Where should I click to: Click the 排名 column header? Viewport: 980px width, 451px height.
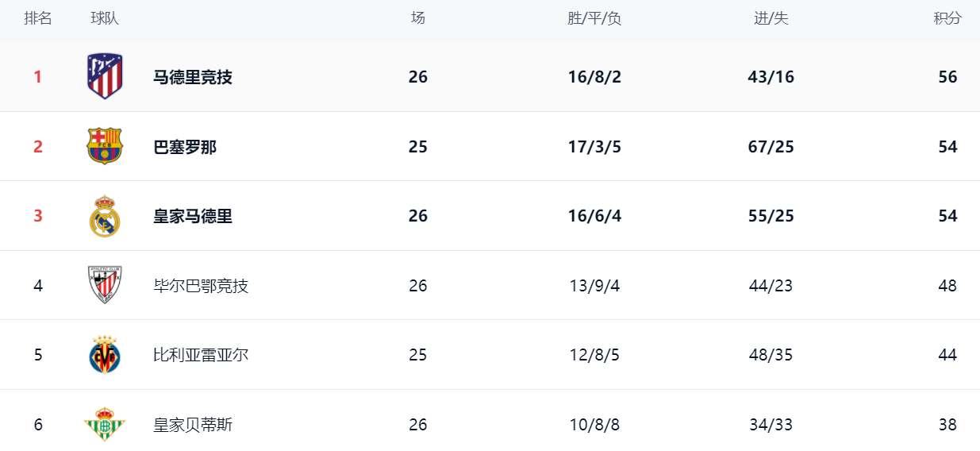38,18
